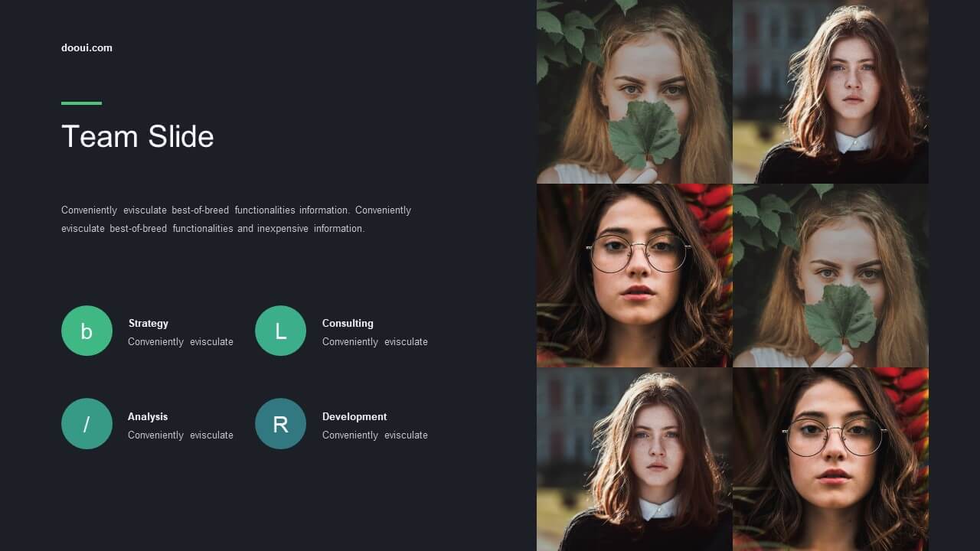Select the description text under Analysis
This screenshot has width=980, height=551.
point(181,435)
